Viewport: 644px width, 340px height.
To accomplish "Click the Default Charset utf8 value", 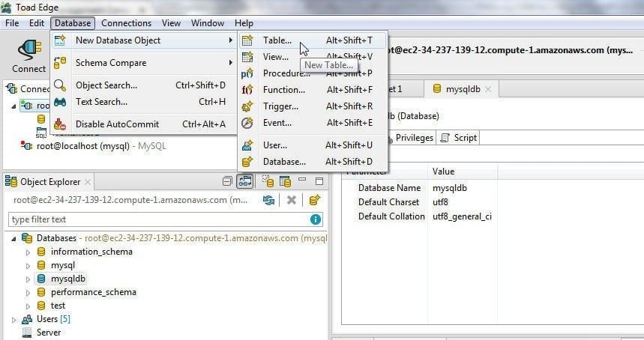I will pyautogui.click(x=440, y=202).
